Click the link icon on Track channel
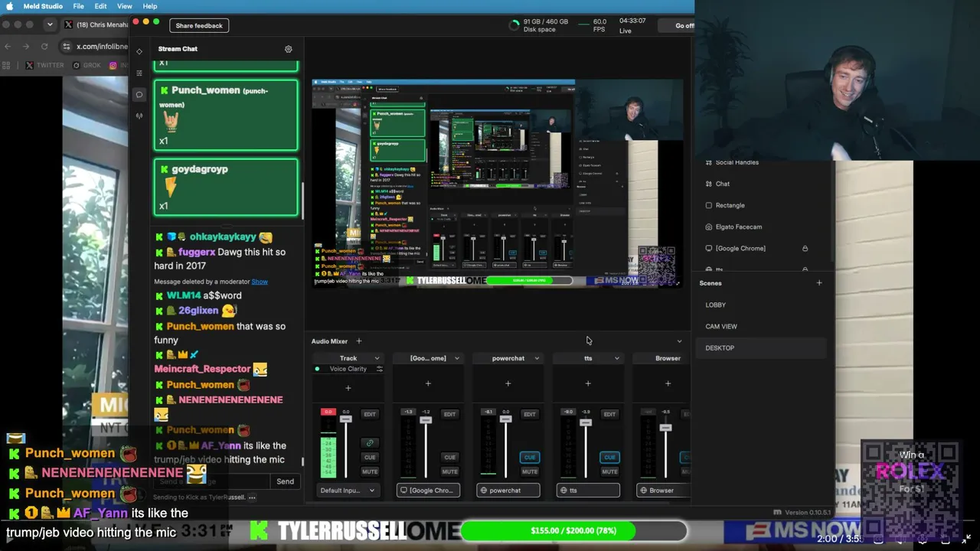 click(370, 443)
